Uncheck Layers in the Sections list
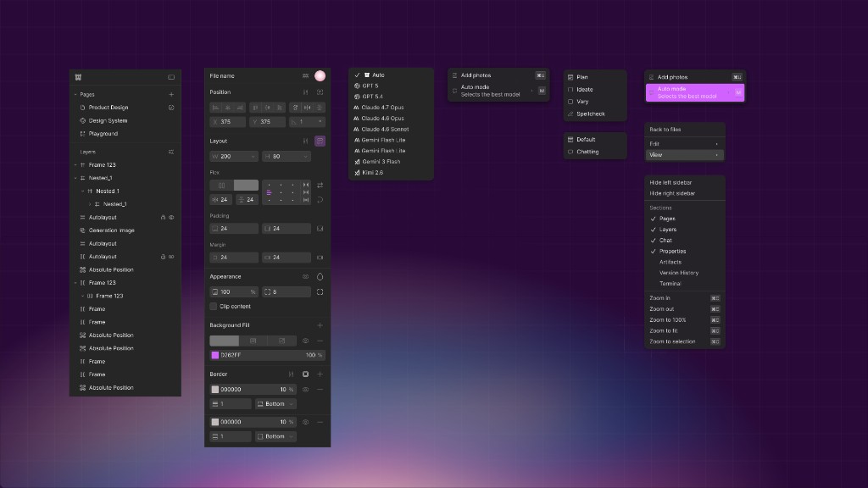868x488 pixels. pos(654,230)
